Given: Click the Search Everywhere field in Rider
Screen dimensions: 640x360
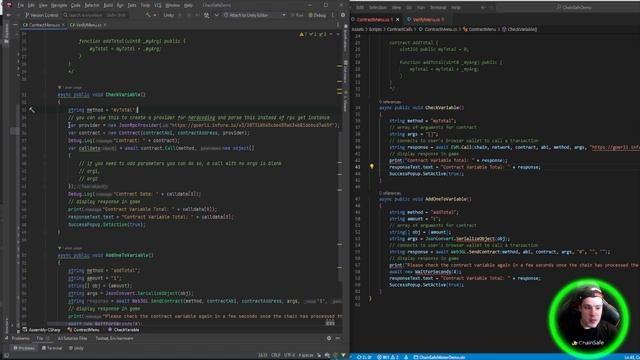Looking at the screenshot, I should [95, 15].
